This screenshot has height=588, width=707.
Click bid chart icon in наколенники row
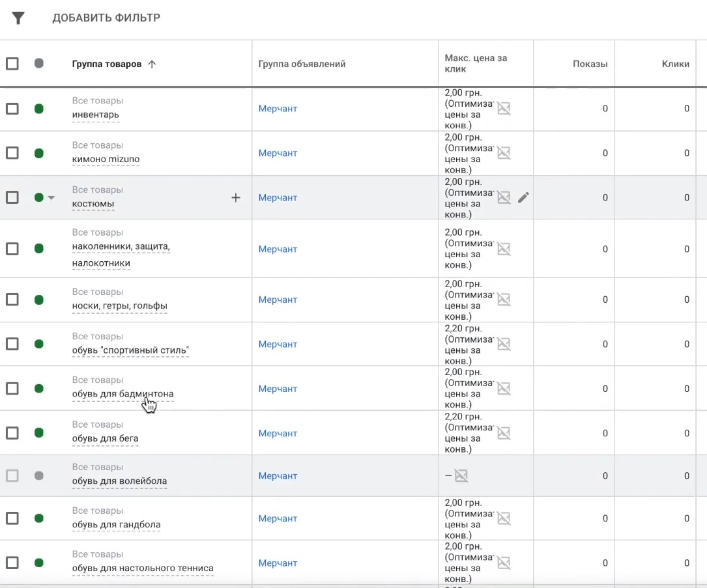coord(504,249)
